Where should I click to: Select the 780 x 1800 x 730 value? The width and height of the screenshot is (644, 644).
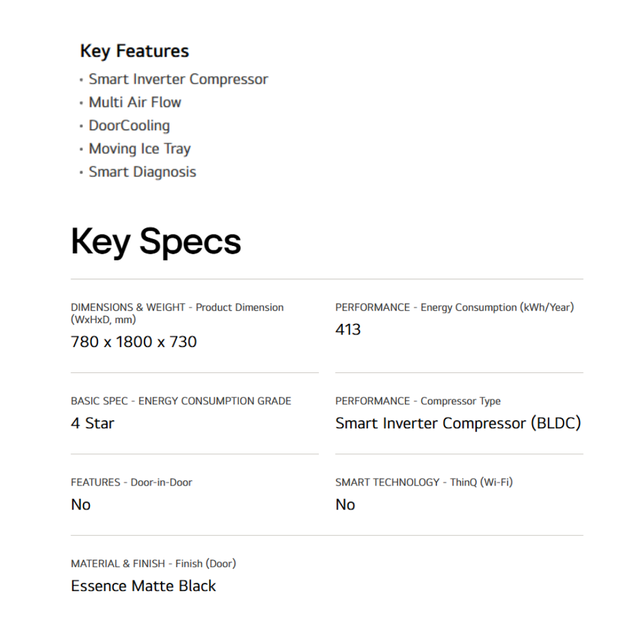click(134, 342)
